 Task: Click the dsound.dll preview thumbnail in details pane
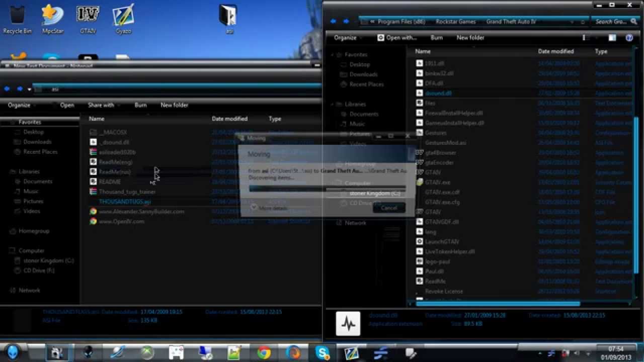pos(348,324)
